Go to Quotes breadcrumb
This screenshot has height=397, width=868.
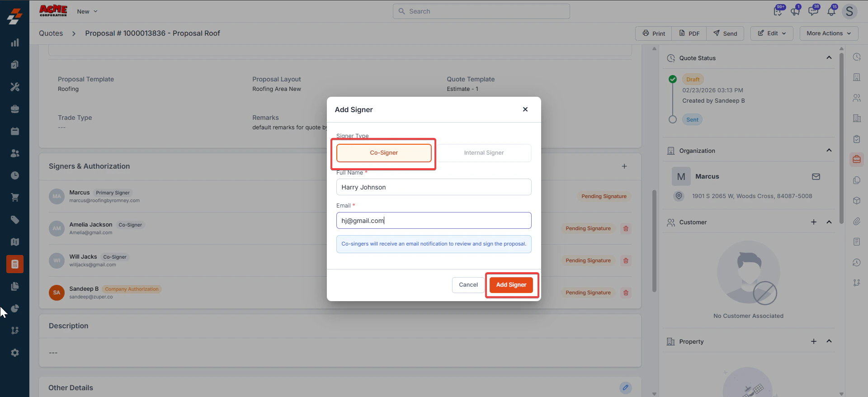coord(51,33)
